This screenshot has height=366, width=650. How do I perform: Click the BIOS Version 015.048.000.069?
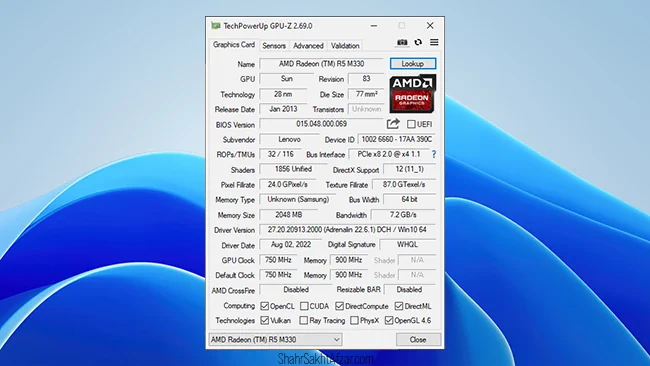[x=322, y=124]
